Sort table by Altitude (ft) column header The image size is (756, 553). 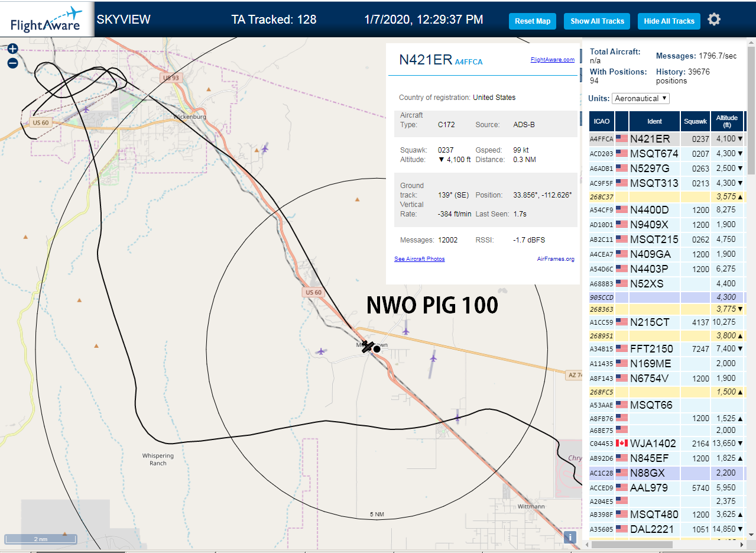tap(727, 121)
